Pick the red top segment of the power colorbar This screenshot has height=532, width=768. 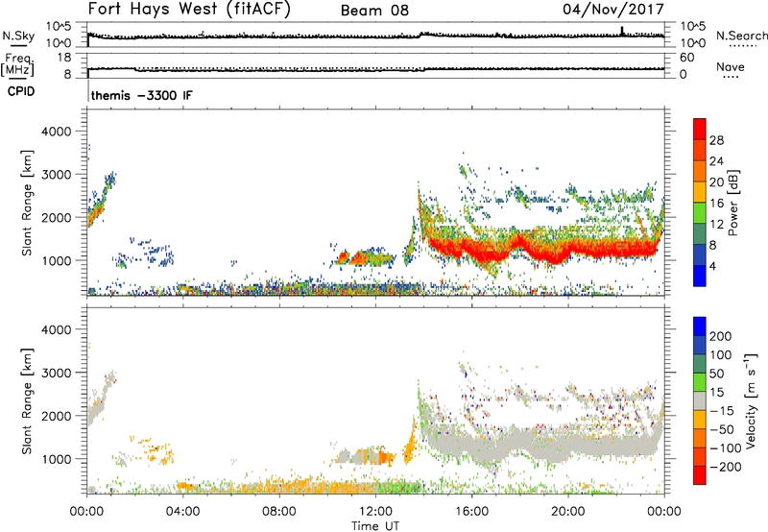(x=700, y=130)
